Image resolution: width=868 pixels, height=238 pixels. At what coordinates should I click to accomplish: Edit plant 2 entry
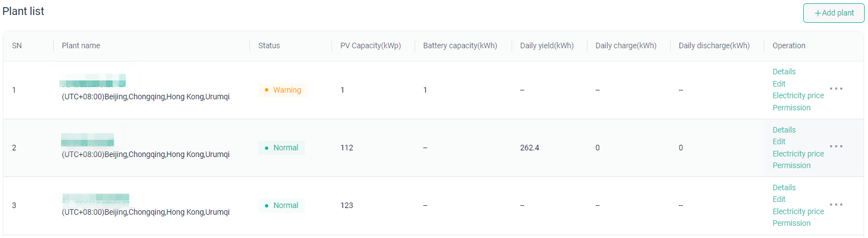(779, 141)
